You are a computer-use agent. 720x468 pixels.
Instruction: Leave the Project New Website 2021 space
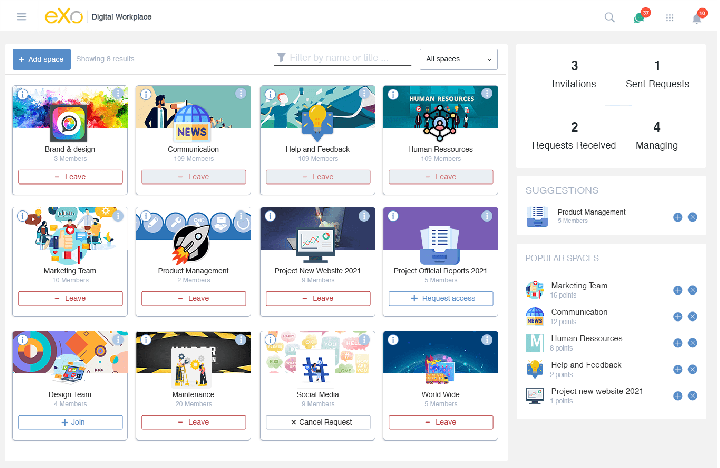point(318,299)
